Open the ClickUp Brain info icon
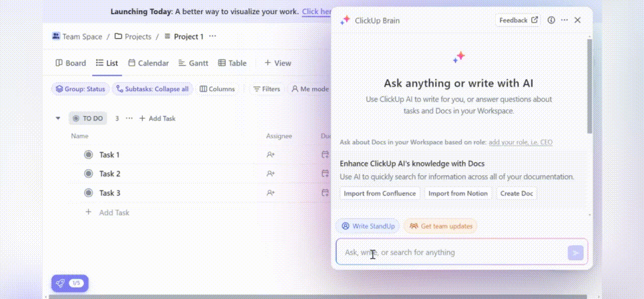This screenshot has height=299, width=644. [x=551, y=20]
